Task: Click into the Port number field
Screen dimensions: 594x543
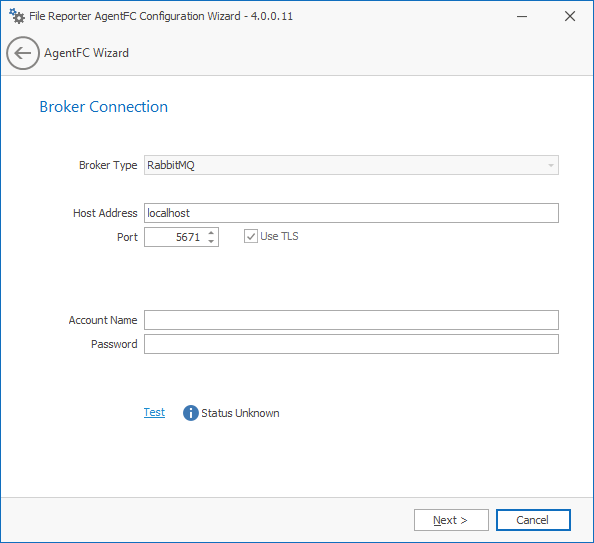Action: pyautogui.click(x=175, y=237)
